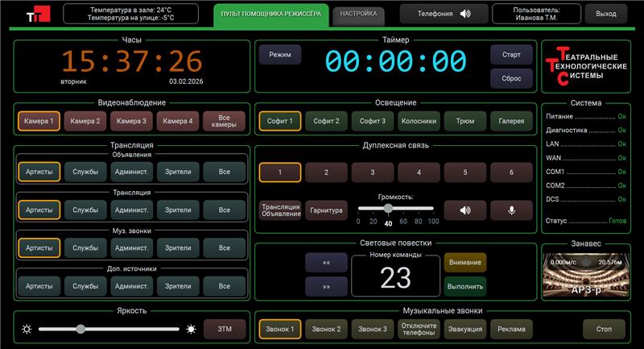Open Телефония with the speaker icon
This screenshot has height=349, width=644.
coord(444,14)
